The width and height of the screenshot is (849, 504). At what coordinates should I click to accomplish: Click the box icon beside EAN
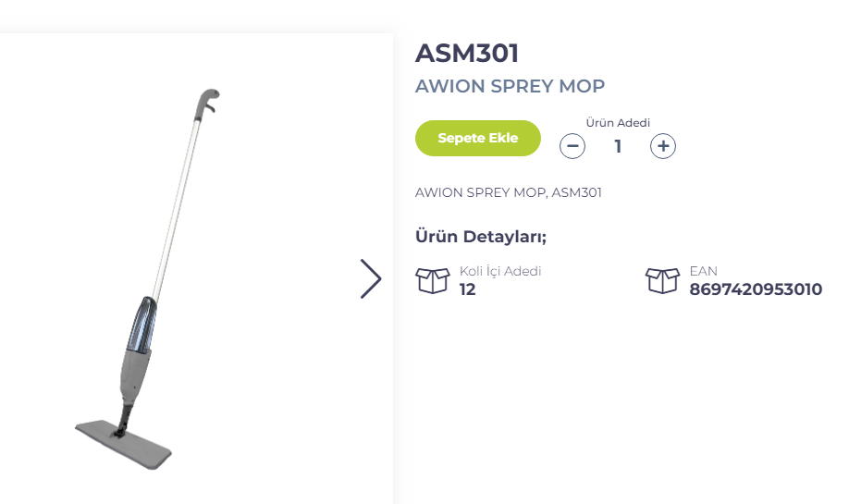click(x=662, y=280)
